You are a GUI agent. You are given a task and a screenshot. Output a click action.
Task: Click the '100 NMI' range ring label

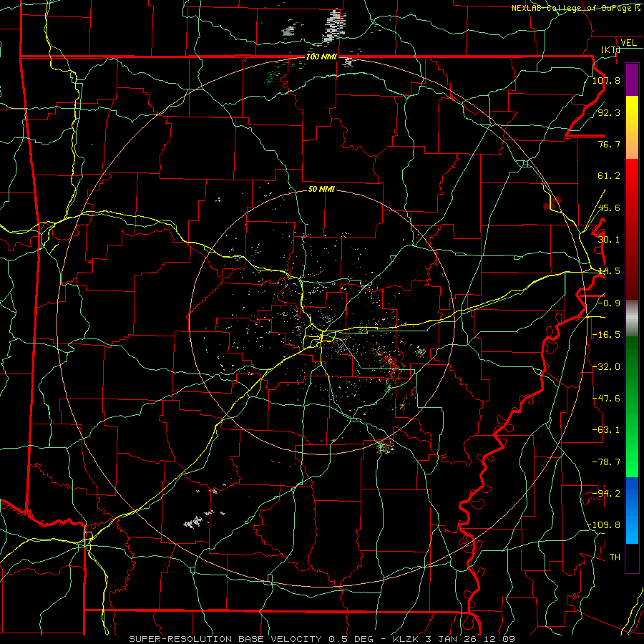click(321, 57)
